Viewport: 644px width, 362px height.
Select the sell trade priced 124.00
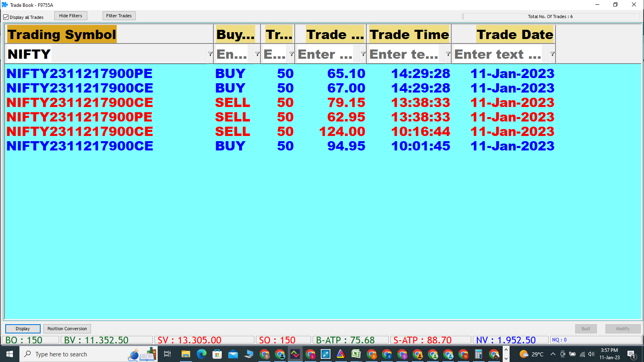pyautogui.click(x=281, y=132)
